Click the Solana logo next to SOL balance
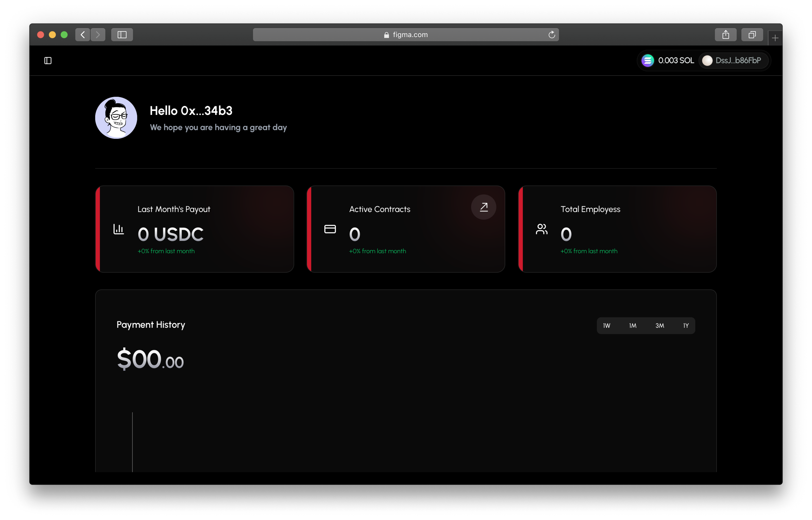Viewport: 812px width, 520px height. pos(647,60)
